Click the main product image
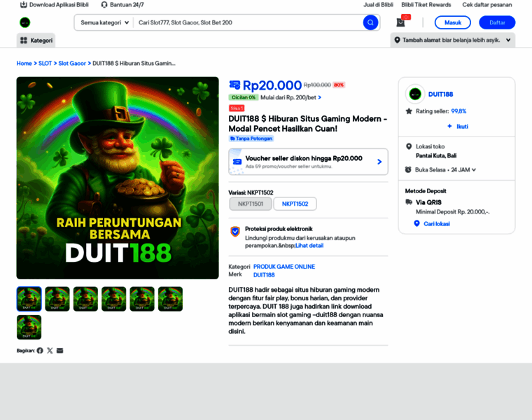 click(118, 178)
